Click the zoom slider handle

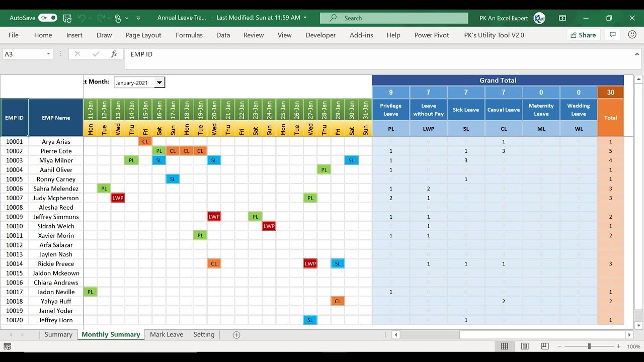[589, 346]
